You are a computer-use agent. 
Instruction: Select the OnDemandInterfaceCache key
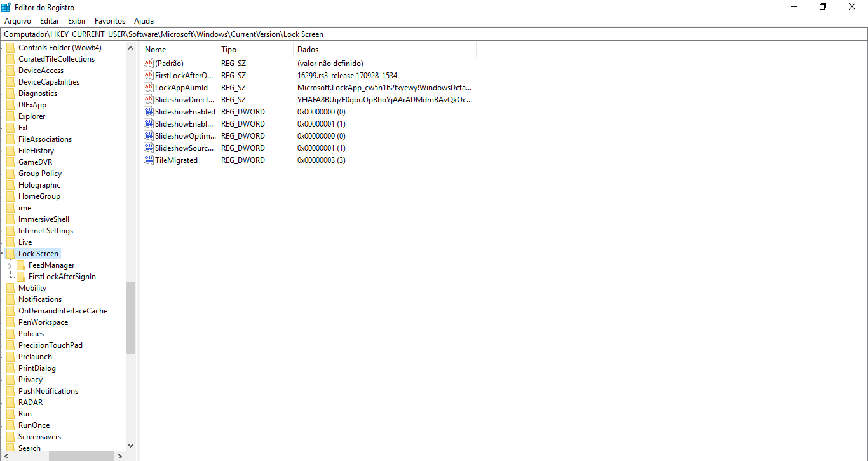[63, 311]
